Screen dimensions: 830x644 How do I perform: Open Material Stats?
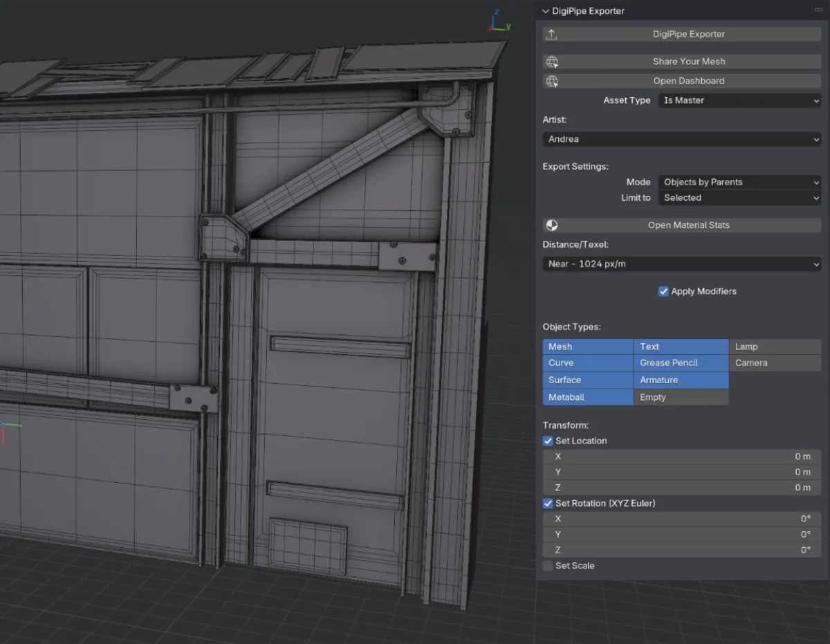point(682,226)
